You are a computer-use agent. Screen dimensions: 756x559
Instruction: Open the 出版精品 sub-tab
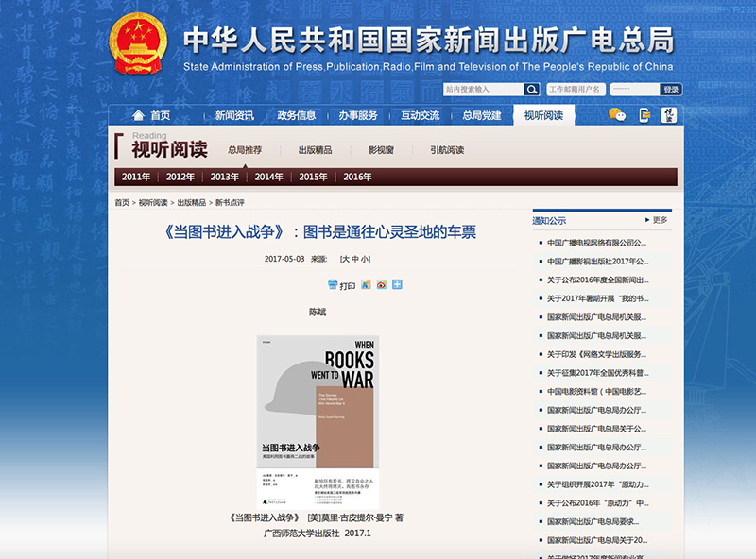315,150
